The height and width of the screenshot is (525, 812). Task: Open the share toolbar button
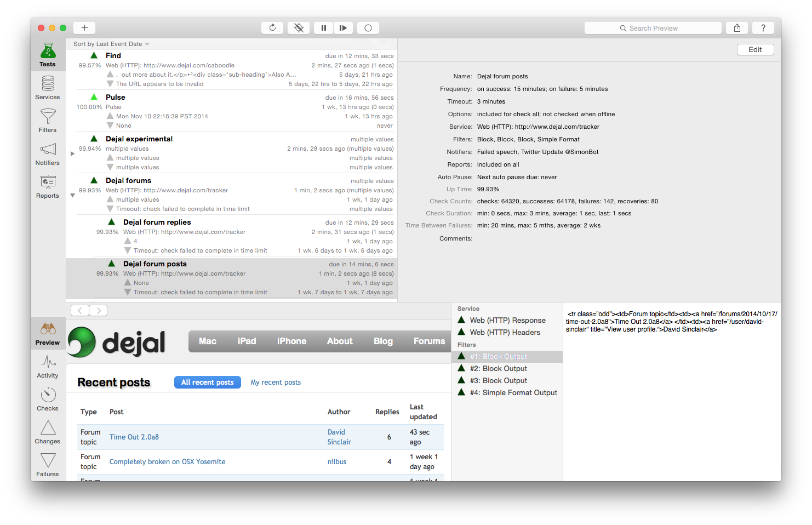737,28
